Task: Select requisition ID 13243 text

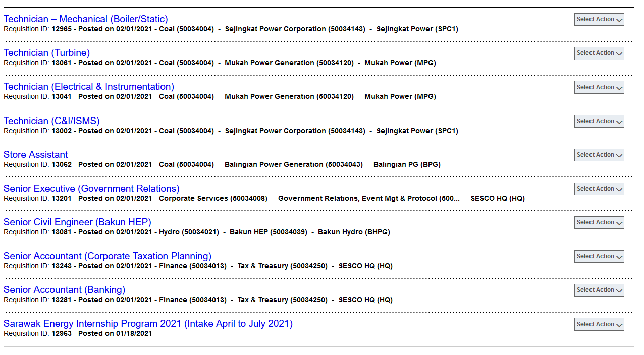Action: tap(62, 266)
